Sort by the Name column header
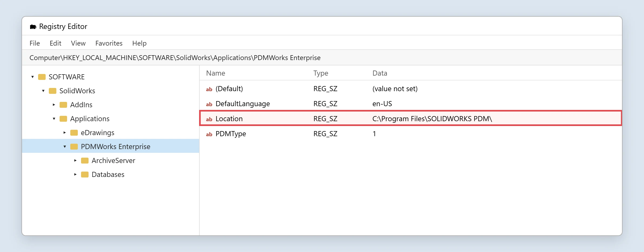Image resolution: width=644 pixels, height=252 pixels. coord(216,73)
